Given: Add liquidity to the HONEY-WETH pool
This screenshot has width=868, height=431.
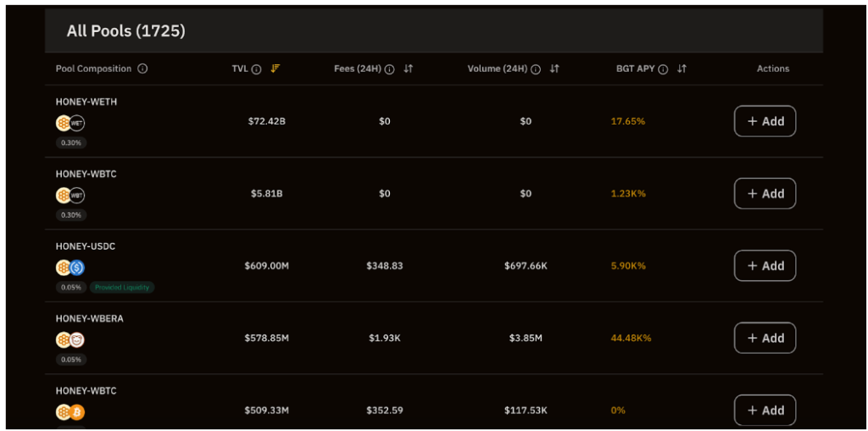Looking at the screenshot, I should [765, 121].
